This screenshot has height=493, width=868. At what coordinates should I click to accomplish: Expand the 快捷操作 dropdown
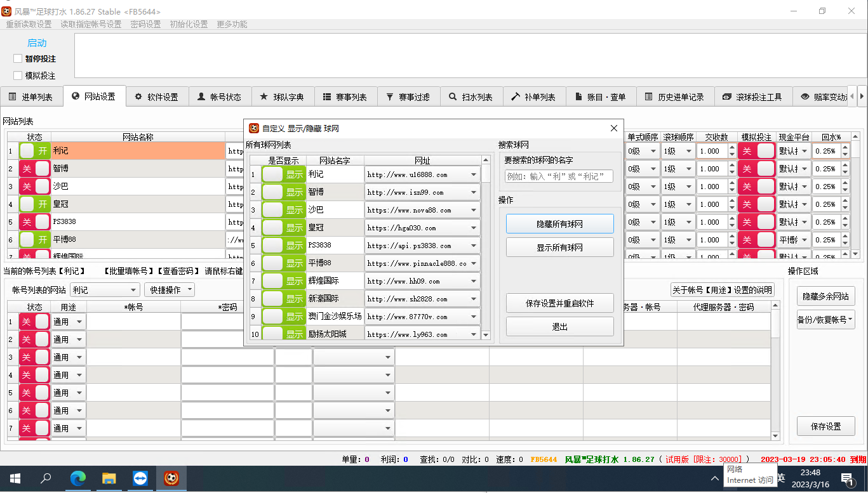click(169, 290)
